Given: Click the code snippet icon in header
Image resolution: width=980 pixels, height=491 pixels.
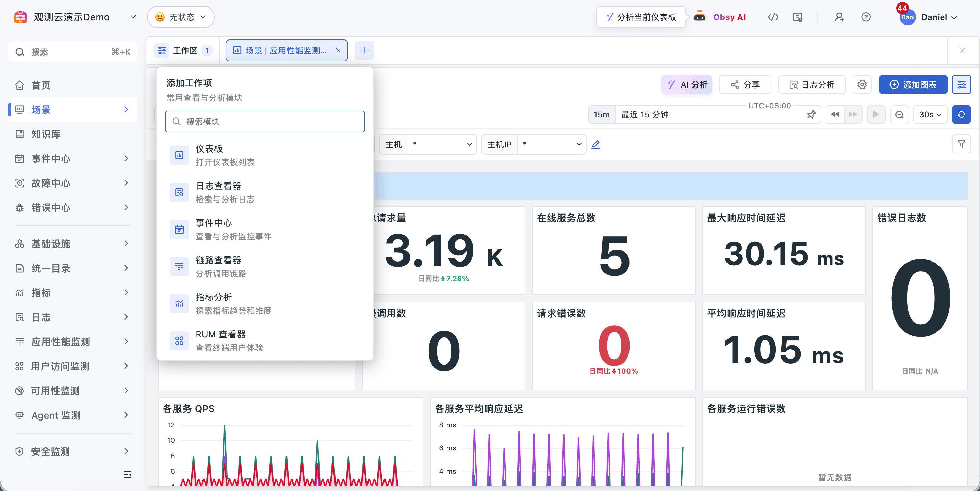Looking at the screenshot, I should (x=773, y=17).
